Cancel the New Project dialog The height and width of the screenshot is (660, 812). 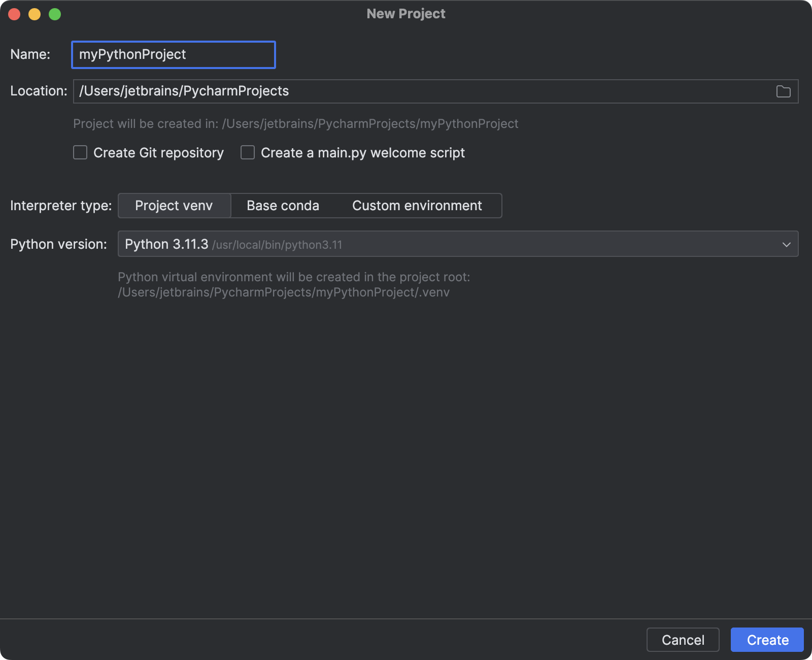tap(683, 640)
